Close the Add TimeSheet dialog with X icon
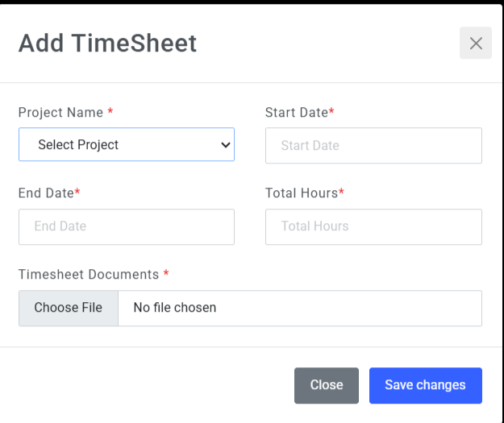The image size is (504, 423). 476,44
